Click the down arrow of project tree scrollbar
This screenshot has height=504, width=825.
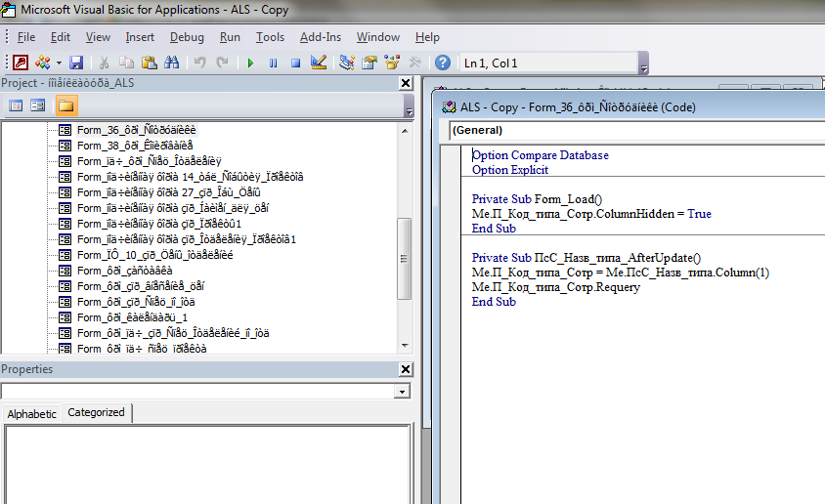coord(405,346)
